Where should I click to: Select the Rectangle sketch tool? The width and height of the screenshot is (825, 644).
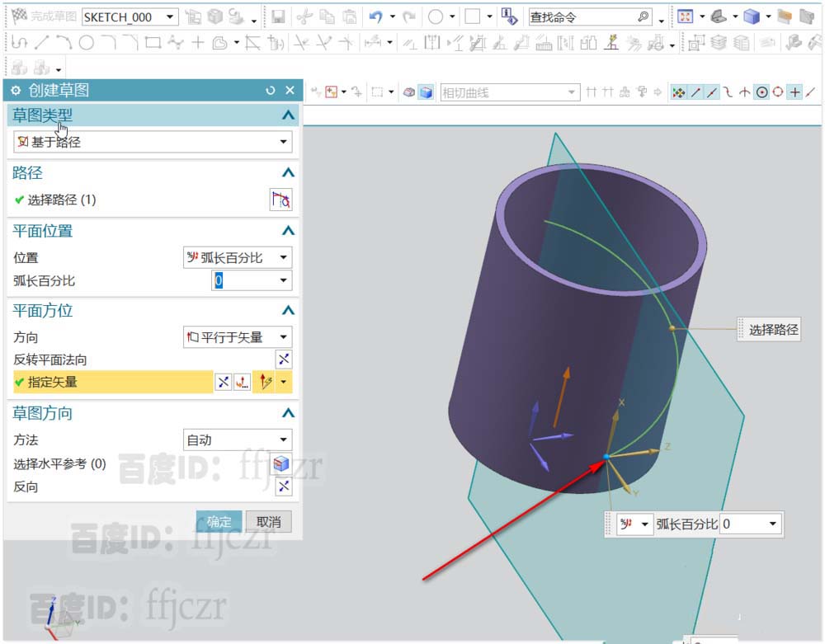click(153, 43)
